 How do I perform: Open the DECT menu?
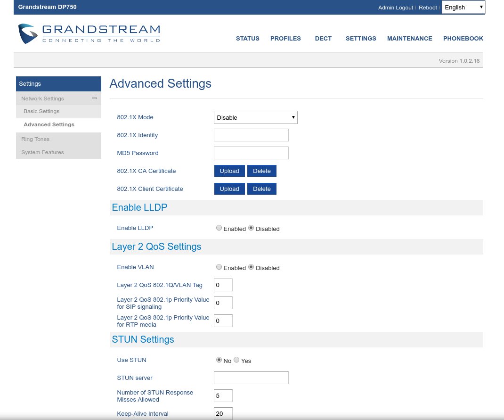tap(323, 39)
